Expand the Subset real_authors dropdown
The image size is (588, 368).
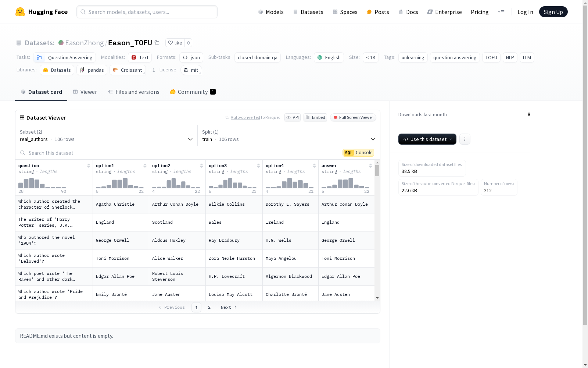107,135
